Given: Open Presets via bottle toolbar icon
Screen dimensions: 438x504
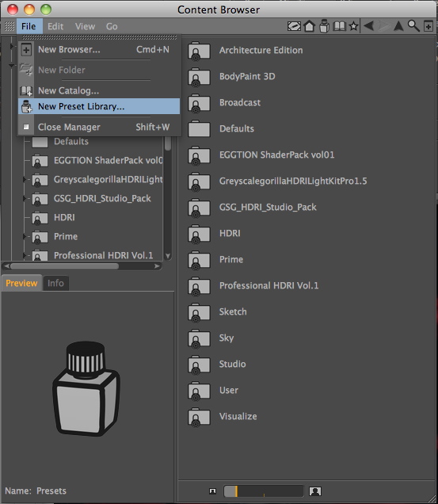Looking at the screenshot, I should tap(324, 26).
